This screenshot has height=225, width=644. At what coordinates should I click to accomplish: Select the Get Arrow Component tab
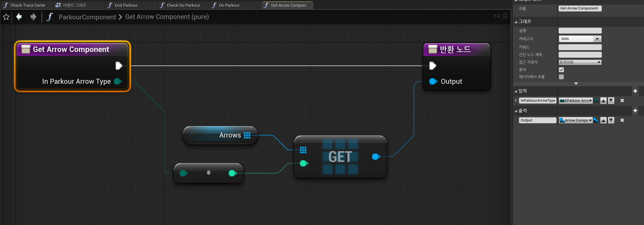click(x=287, y=5)
